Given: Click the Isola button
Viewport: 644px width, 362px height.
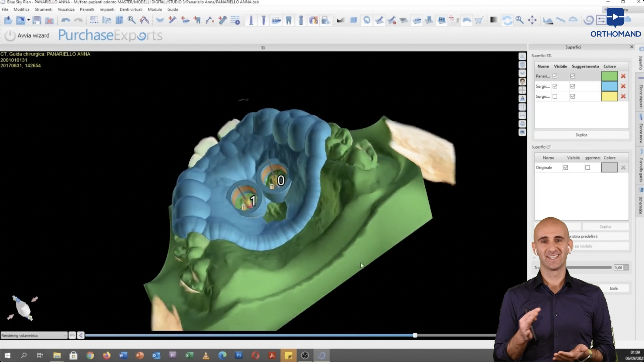Looking at the screenshot, I should tap(613, 288).
